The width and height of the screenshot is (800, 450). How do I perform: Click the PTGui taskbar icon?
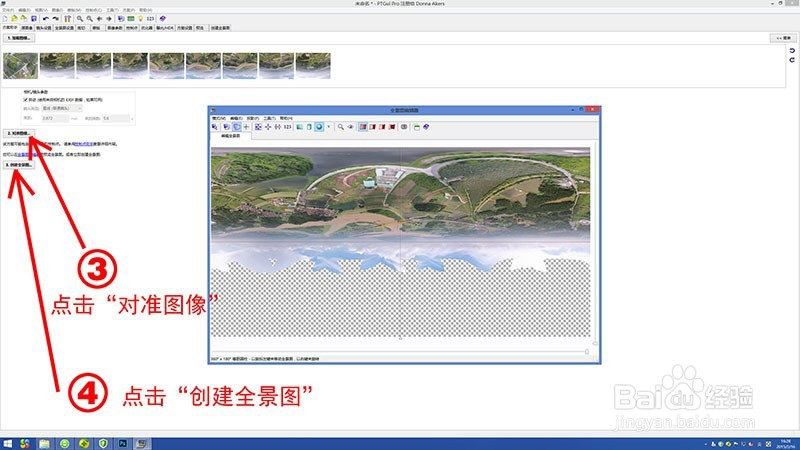click(x=142, y=444)
